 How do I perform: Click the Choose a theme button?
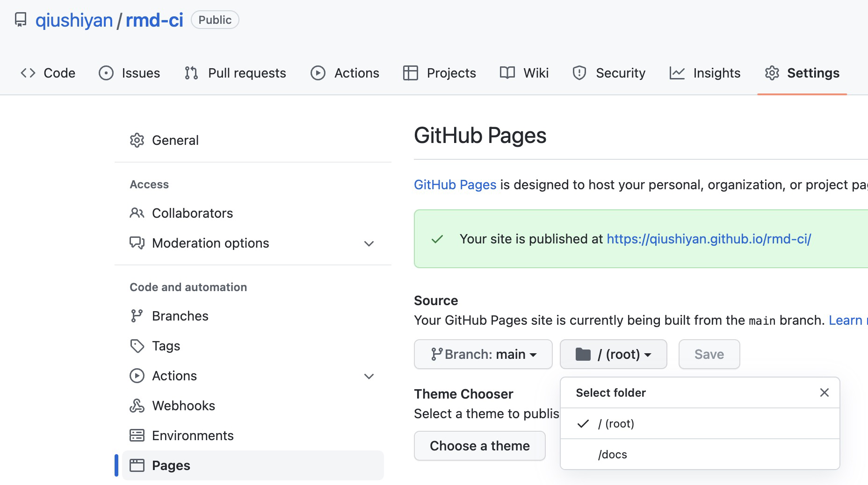pyautogui.click(x=480, y=446)
